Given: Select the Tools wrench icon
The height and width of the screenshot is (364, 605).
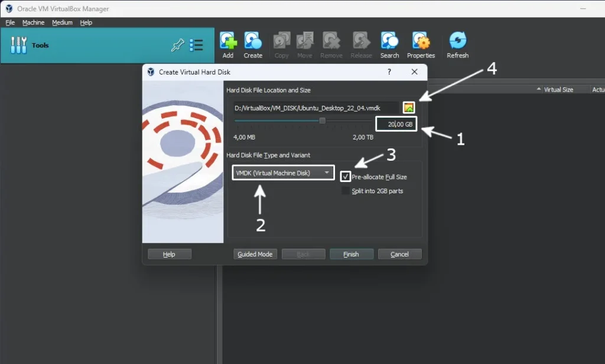Looking at the screenshot, I should point(18,45).
